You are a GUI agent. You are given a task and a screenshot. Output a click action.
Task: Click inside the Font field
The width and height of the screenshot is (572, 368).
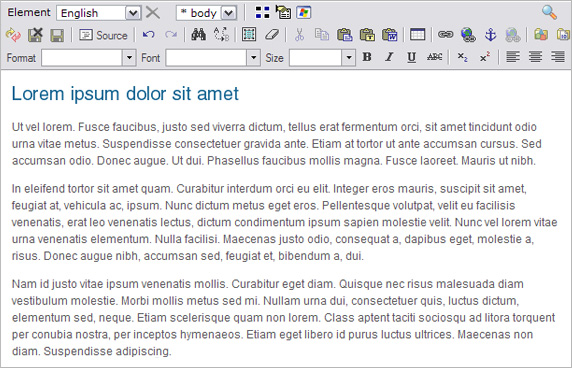pyautogui.click(x=206, y=58)
